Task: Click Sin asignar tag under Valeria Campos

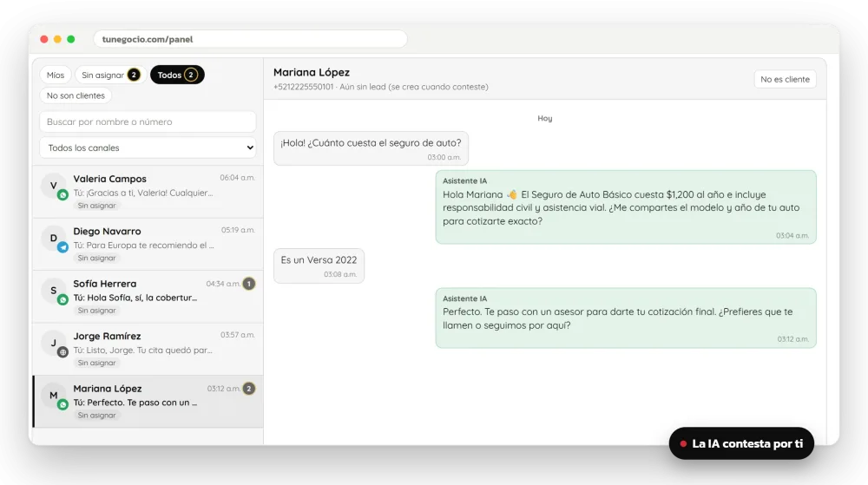Action: click(x=97, y=205)
